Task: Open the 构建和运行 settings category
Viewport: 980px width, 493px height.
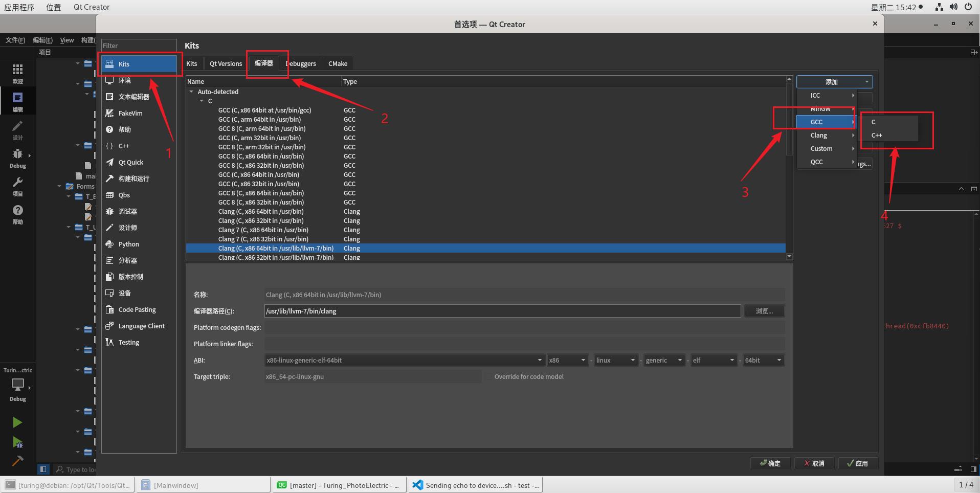Action: click(139, 178)
